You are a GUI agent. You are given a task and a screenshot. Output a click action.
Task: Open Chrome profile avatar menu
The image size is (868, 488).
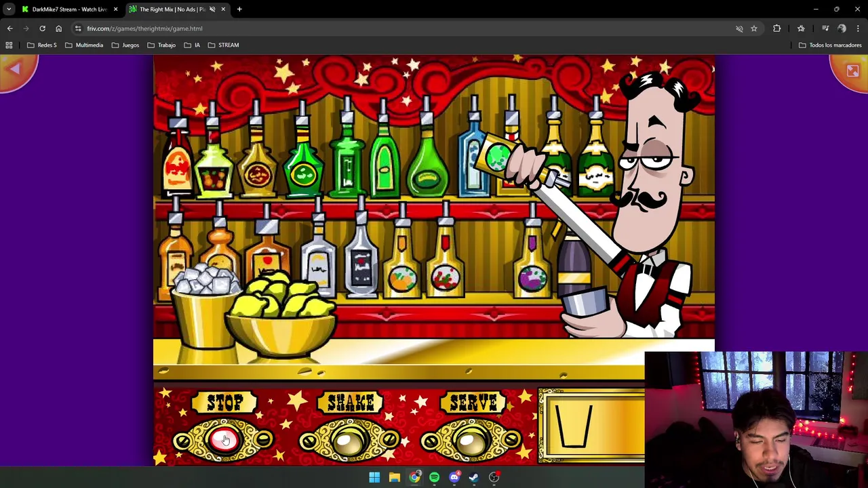[842, 28]
